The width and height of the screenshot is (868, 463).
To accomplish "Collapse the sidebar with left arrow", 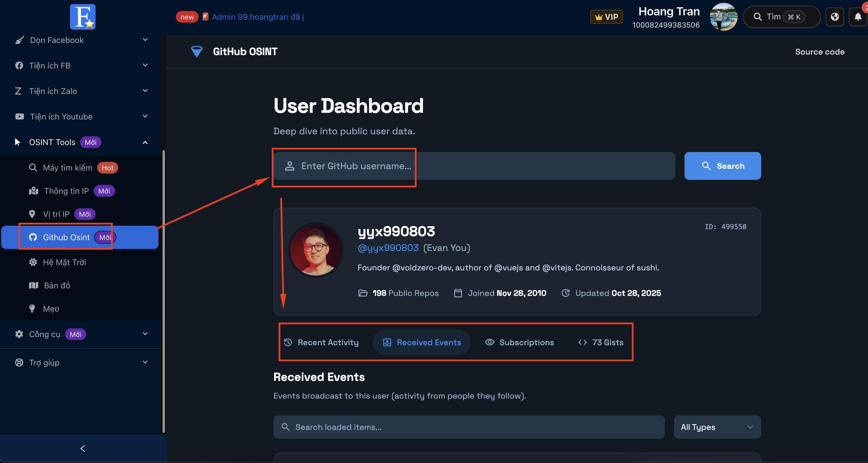I will pyautogui.click(x=83, y=449).
